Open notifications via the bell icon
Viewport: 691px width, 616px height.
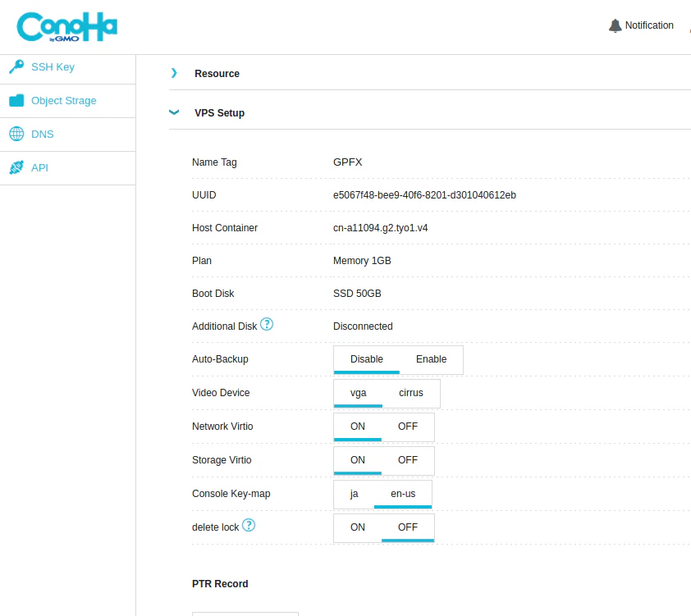615,25
